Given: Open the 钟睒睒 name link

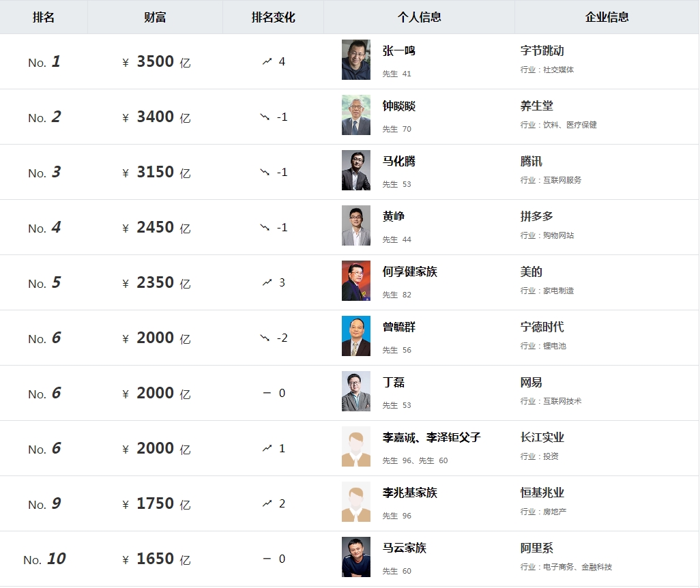Looking at the screenshot, I should pos(399,106).
